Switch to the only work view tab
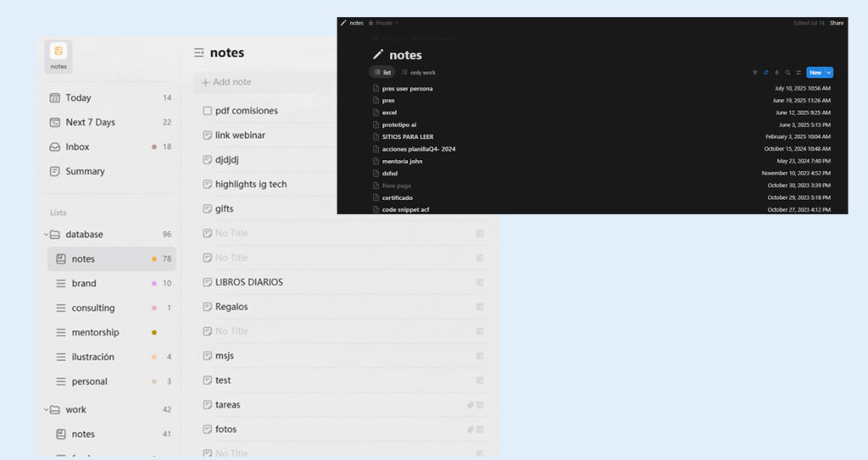868x460 pixels. point(418,73)
